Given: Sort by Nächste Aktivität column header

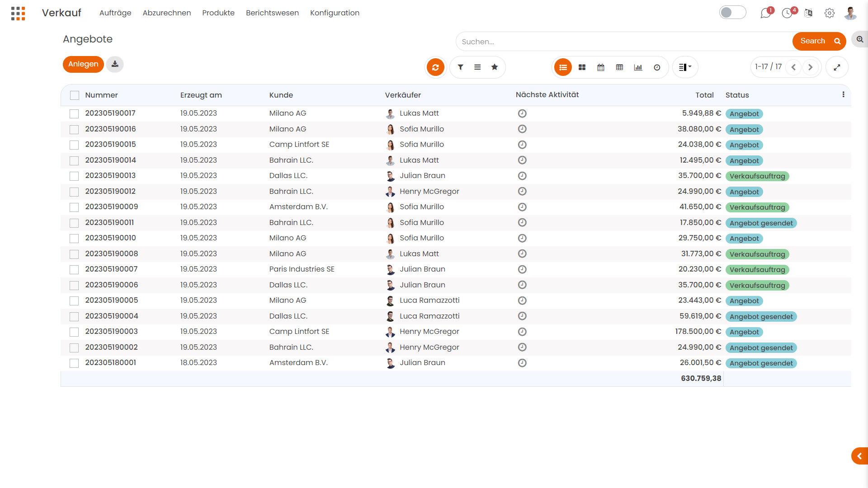Looking at the screenshot, I should point(547,95).
